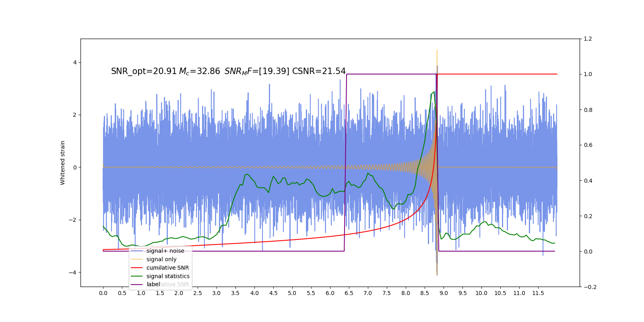Click the x-axis tick label 11.5

pyautogui.click(x=538, y=293)
